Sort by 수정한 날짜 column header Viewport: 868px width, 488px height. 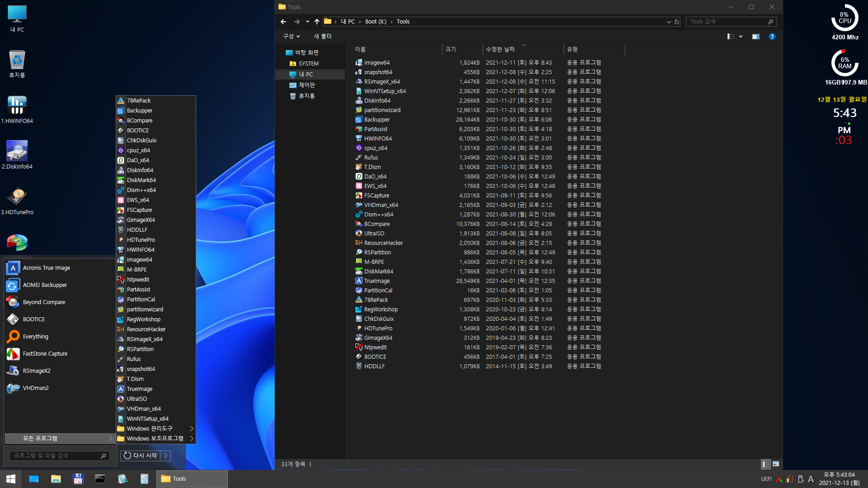click(x=523, y=50)
